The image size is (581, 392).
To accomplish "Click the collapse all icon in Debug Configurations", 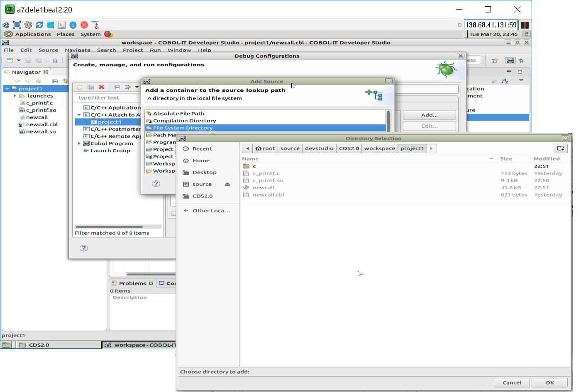I will [x=117, y=87].
